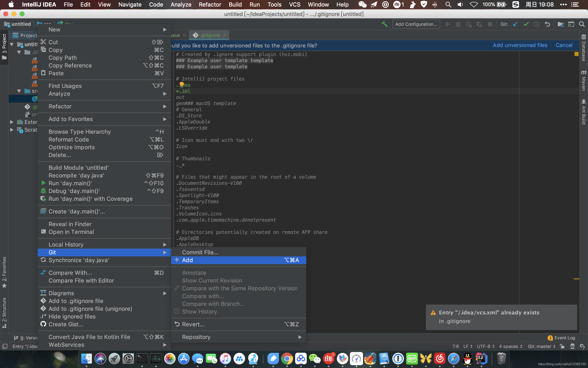Screen dimensions: 588x368
Task: Open the VCS menu in menu bar
Action: coord(294,4)
